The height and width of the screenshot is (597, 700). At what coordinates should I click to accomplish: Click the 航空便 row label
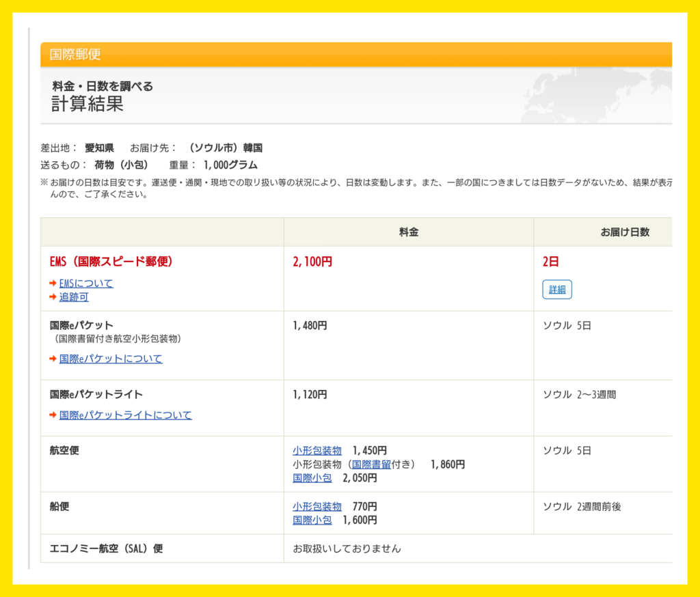click(64, 450)
